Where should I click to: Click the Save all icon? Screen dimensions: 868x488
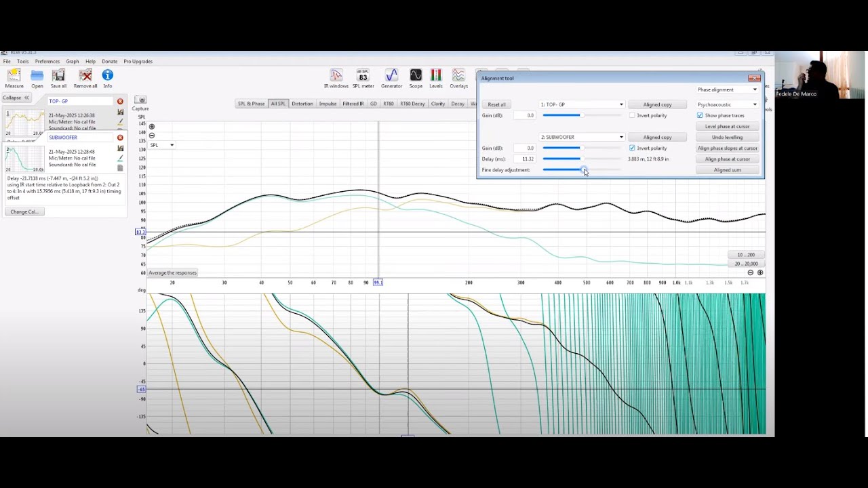point(58,79)
